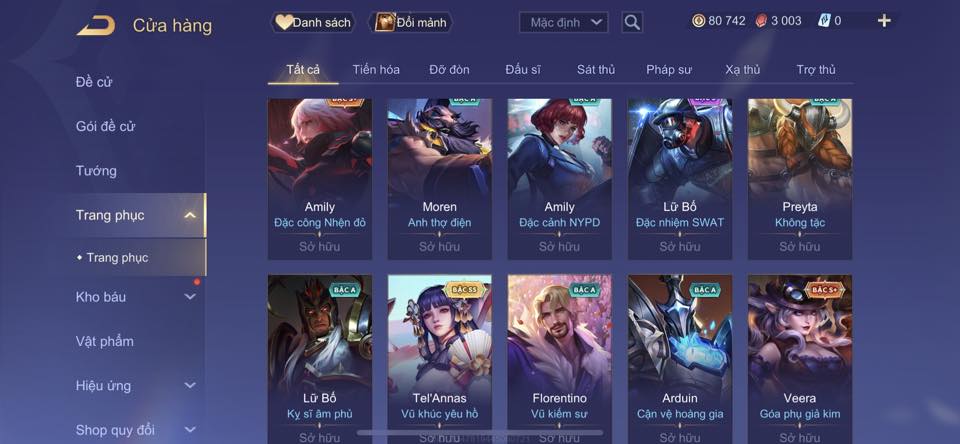Switch to the Pháp sư tab
Screen dimensions: 960x444
click(669, 70)
